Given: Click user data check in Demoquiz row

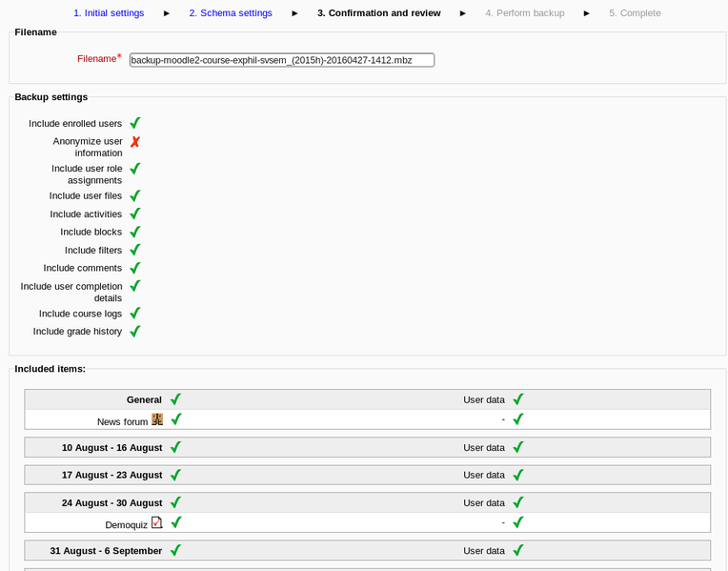Looking at the screenshot, I should click(x=518, y=522).
